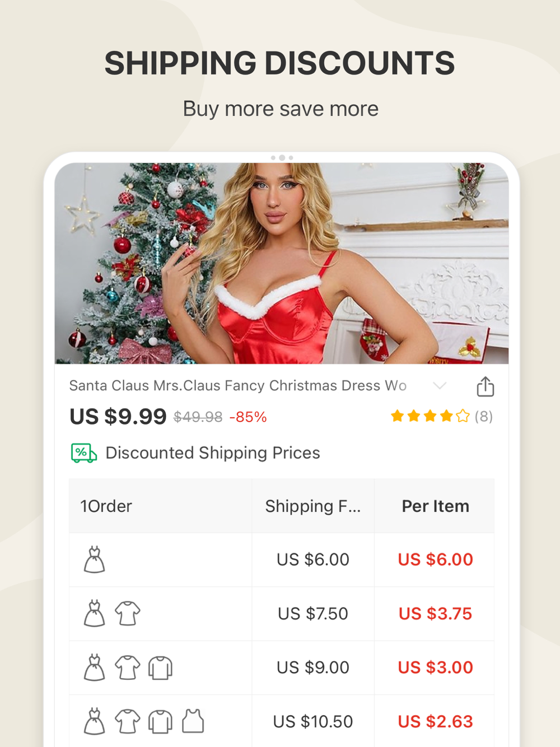
Task: Open the Discounted Shipping Prices label
Action: pos(213,452)
